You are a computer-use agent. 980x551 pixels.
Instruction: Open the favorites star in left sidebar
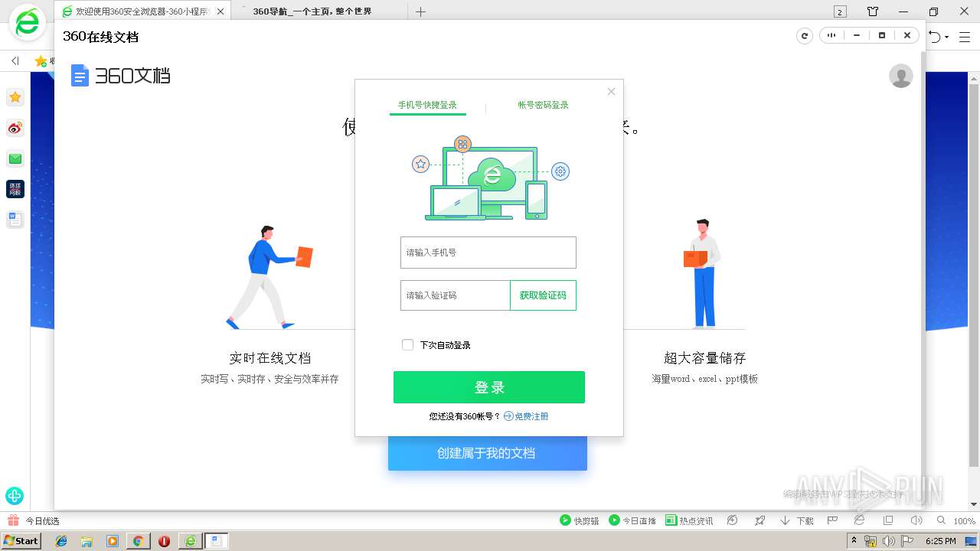(15, 97)
